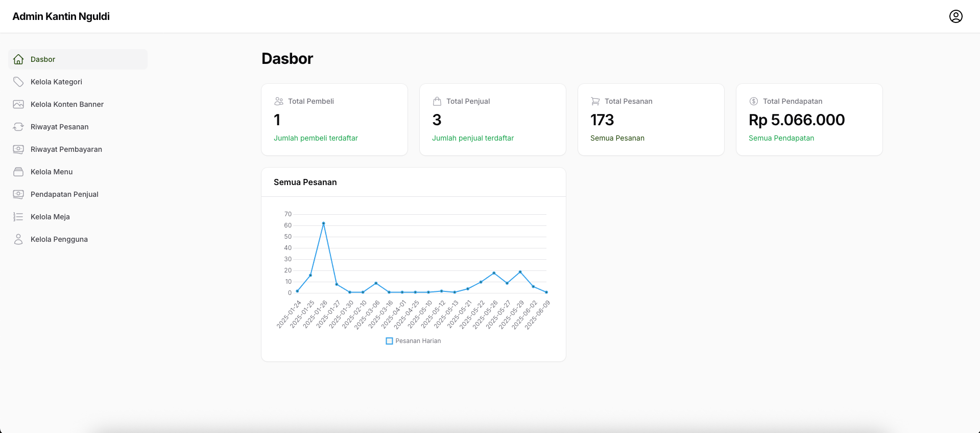The height and width of the screenshot is (433, 980).
Task: Open the user profile icon
Action: tap(955, 16)
